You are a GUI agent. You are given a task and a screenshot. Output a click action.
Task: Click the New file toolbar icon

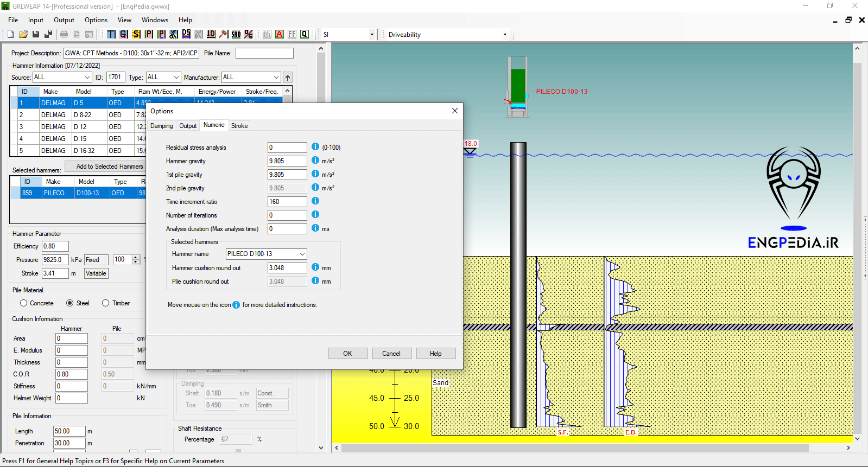pyautogui.click(x=10, y=34)
